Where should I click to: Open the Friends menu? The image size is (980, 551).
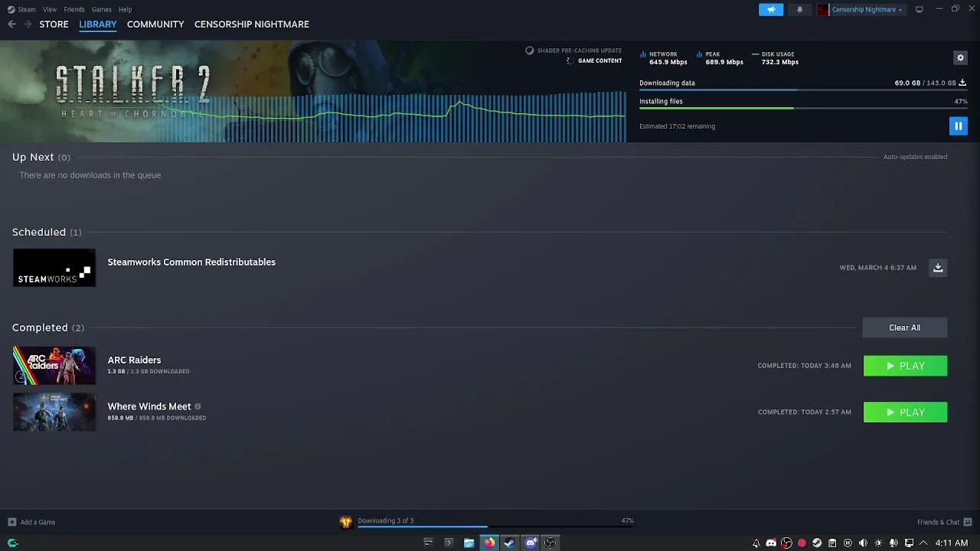click(x=74, y=9)
